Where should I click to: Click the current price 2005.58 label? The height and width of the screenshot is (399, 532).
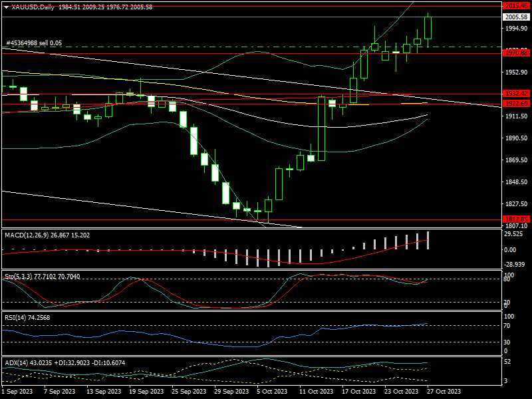point(515,17)
